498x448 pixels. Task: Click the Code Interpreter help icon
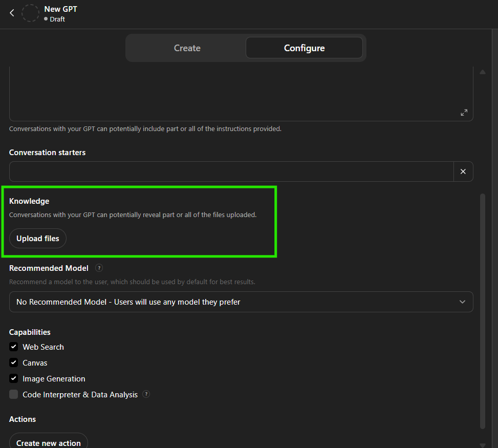[x=146, y=394]
